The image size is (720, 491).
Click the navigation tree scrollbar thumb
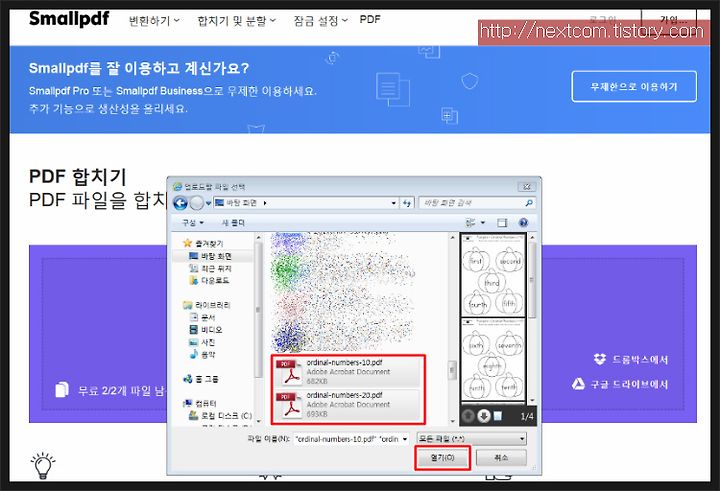coord(258,310)
